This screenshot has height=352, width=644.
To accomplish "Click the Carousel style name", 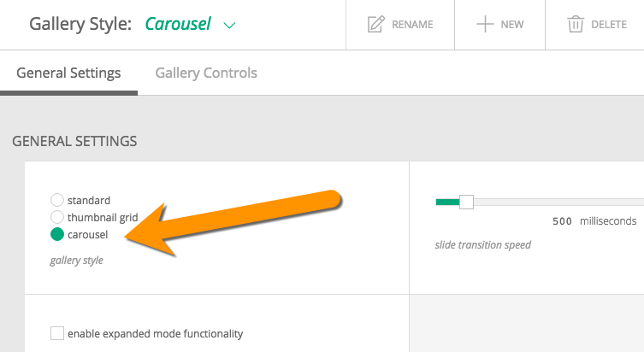I will 178,24.
